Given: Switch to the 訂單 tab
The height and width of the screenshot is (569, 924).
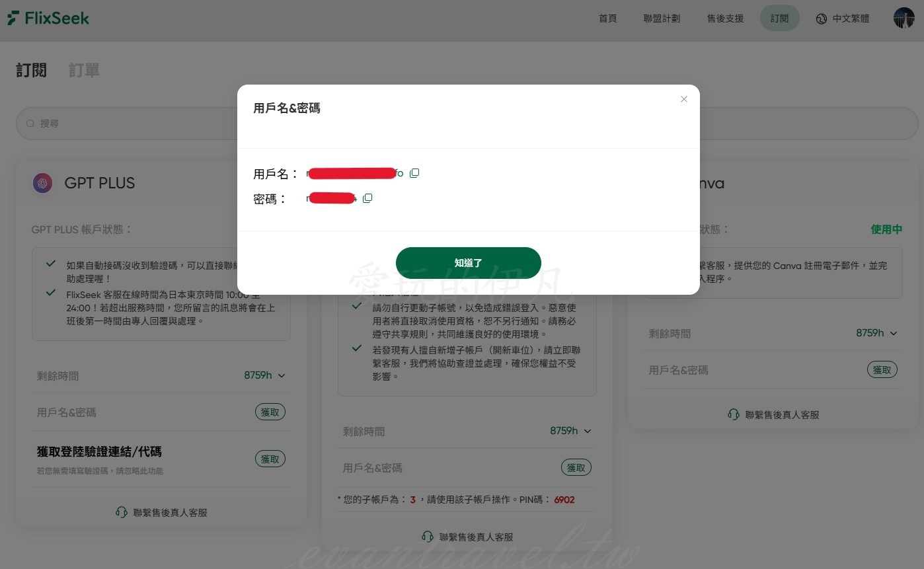Looking at the screenshot, I should (84, 70).
